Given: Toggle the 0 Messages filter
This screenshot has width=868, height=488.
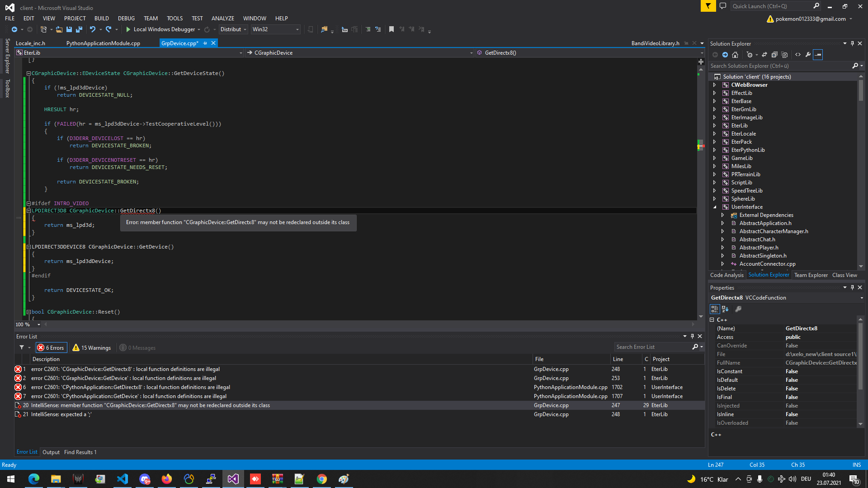Looking at the screenshot, I should [x=137, y=347].
